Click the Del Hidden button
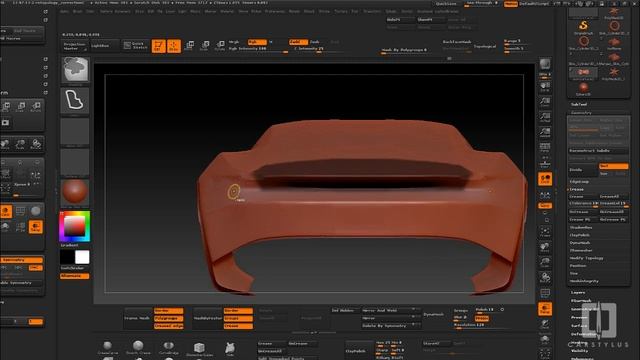 tap(345, 311)
